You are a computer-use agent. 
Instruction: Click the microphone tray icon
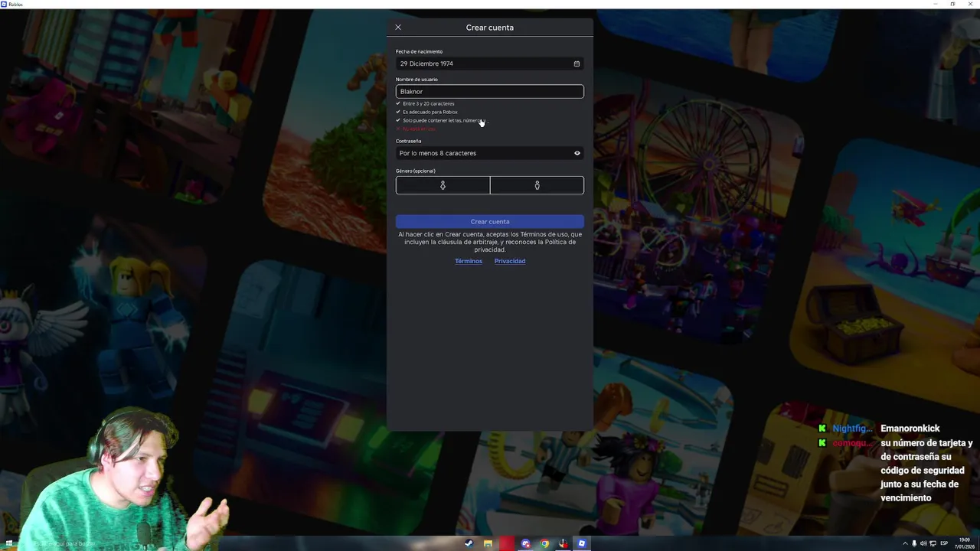pyautogui.click(x=914, y=543)
